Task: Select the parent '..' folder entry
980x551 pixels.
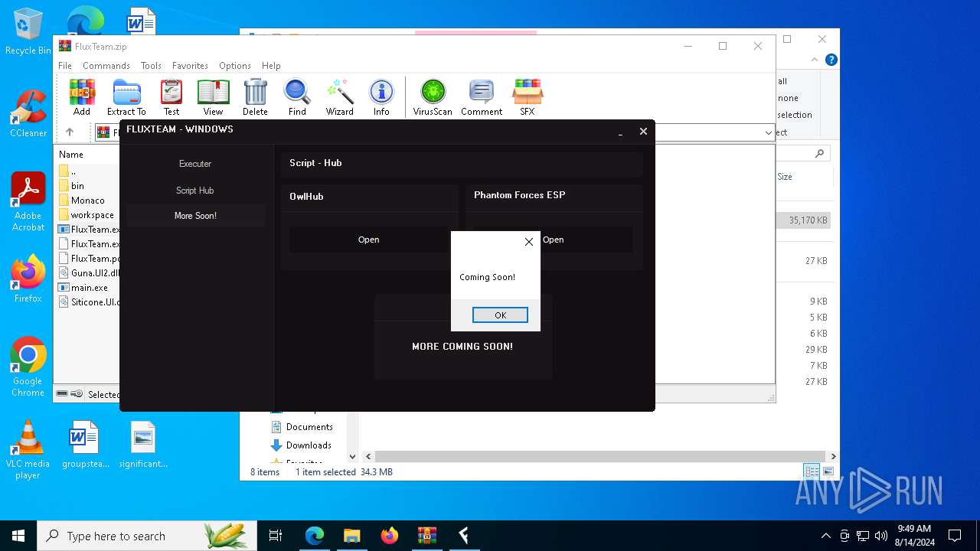Action: [73, 171]
